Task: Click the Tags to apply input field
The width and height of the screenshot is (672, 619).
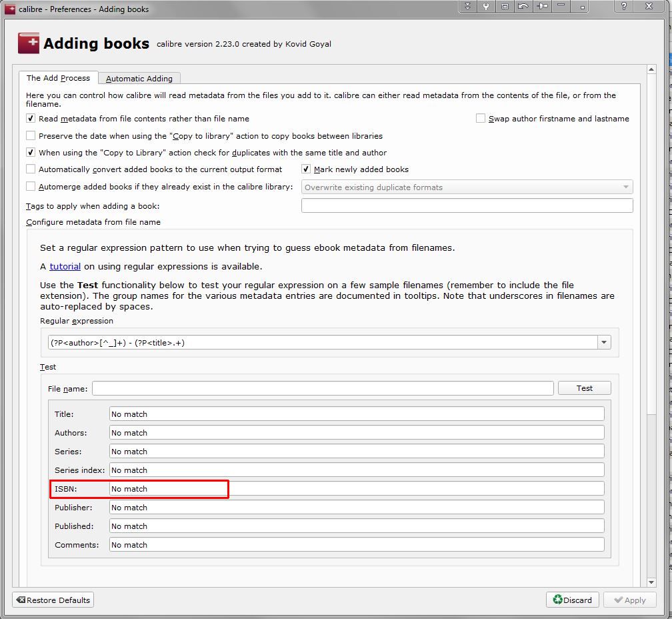Action: pos(467,205)
